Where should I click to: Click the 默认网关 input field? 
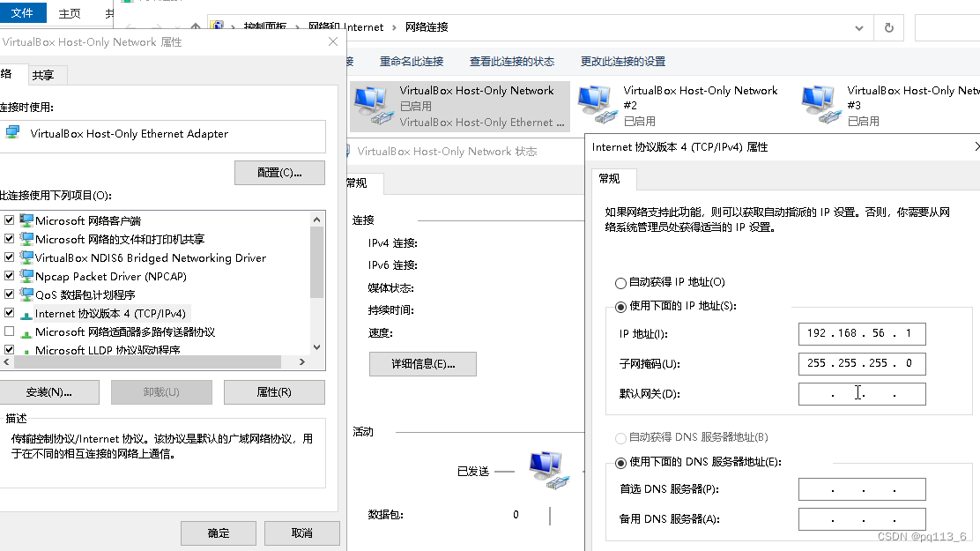[x=862, y=394]
